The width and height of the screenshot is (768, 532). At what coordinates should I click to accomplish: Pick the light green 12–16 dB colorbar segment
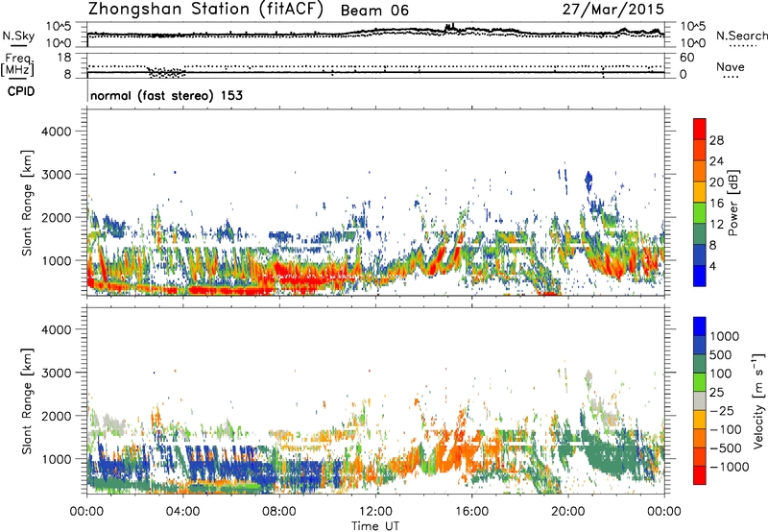click(700, 213)
